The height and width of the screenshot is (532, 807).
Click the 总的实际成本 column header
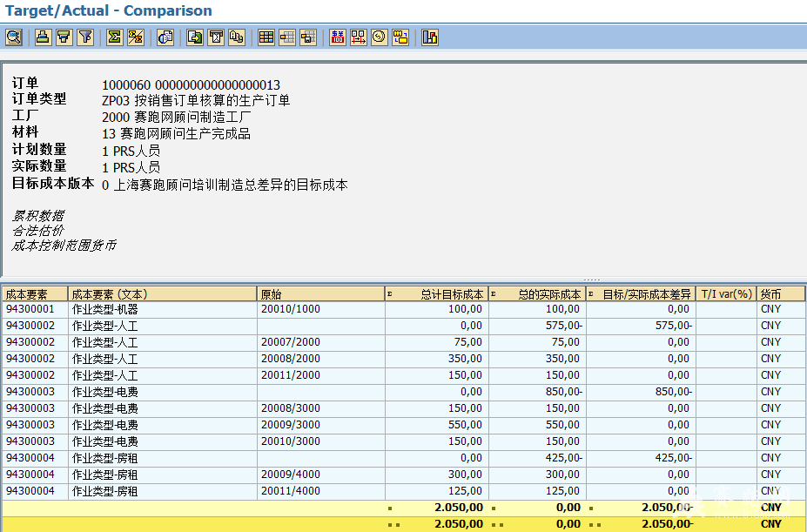pos(537,294)
